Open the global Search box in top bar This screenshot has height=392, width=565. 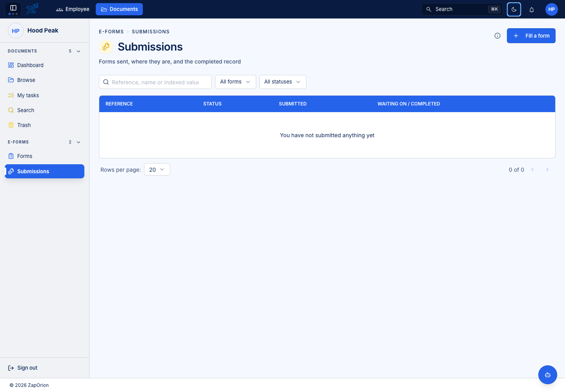tap(462, 9)
